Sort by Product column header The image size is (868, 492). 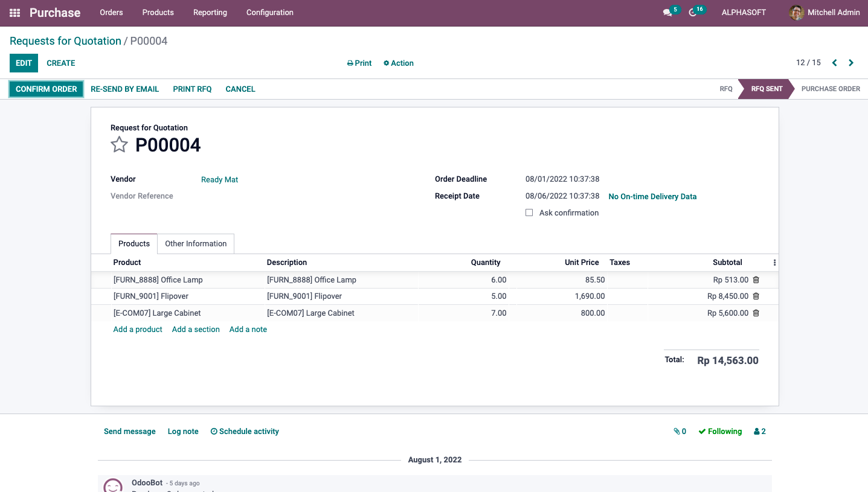coord(127,263)
